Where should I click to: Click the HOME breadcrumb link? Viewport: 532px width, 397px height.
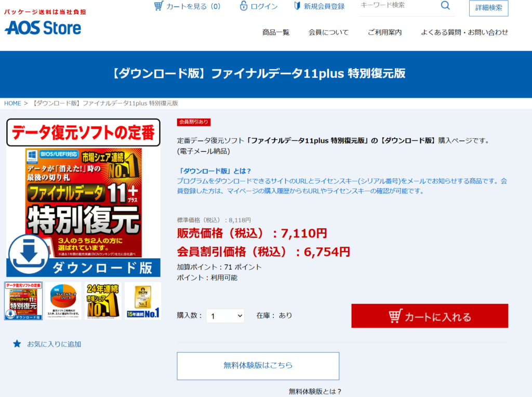(12, 103)
